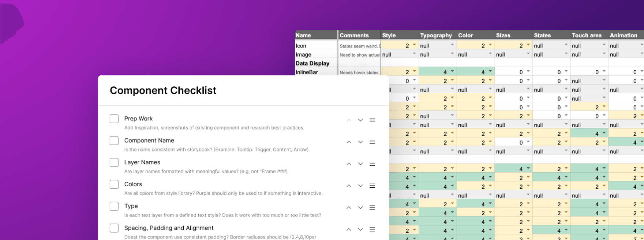This screenshot has height=240, width=644.
Task: Click hamburger handle for Colors row
Action: click(372, 186)
